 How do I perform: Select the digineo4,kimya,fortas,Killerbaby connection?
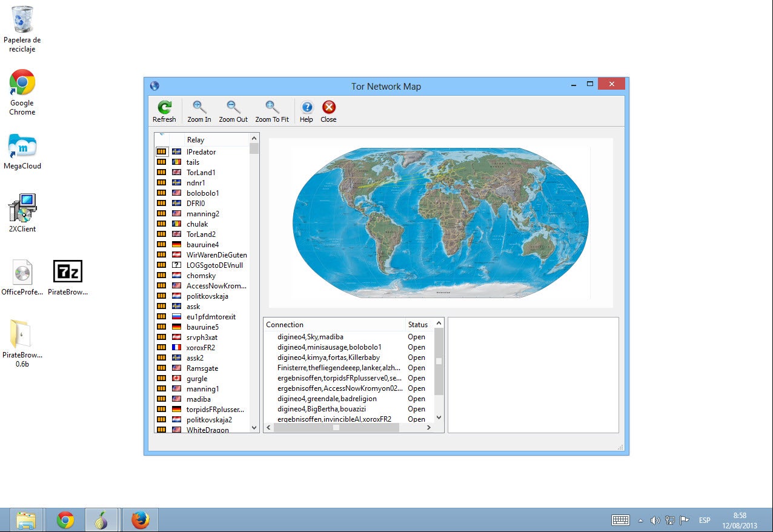(x=328, y=357)
